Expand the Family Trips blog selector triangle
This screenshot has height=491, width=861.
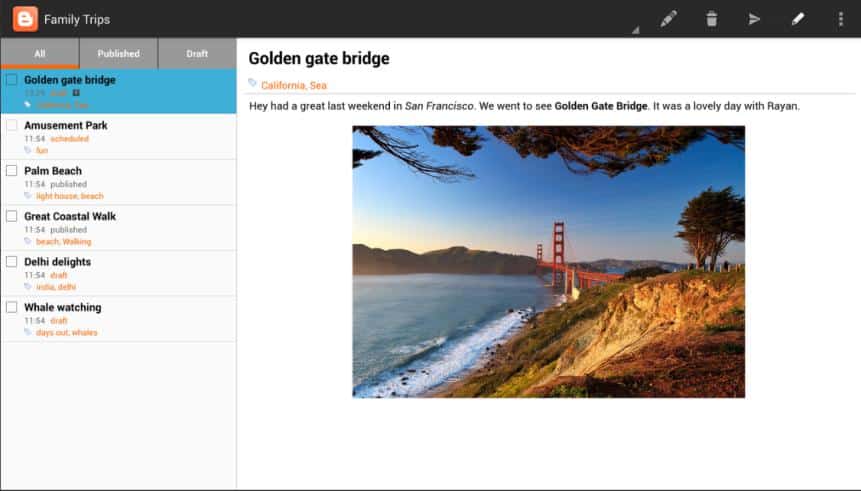click(634, 31)
